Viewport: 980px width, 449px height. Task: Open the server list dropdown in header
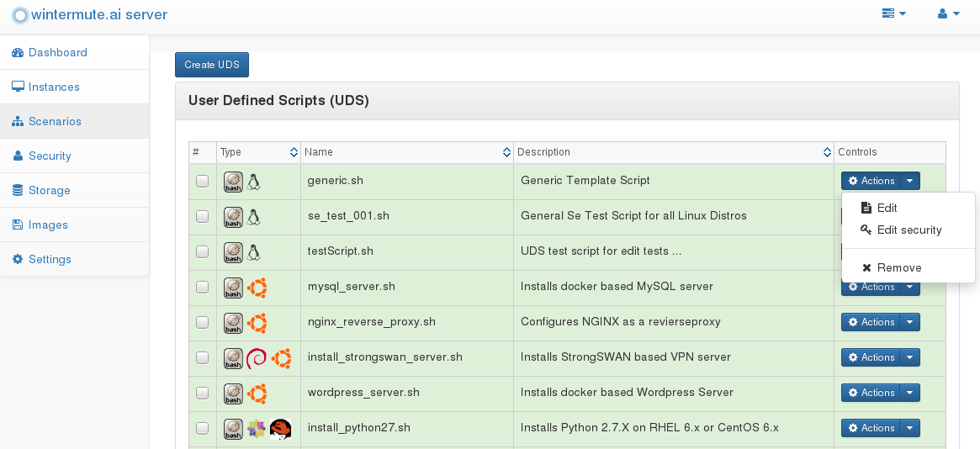894,13
